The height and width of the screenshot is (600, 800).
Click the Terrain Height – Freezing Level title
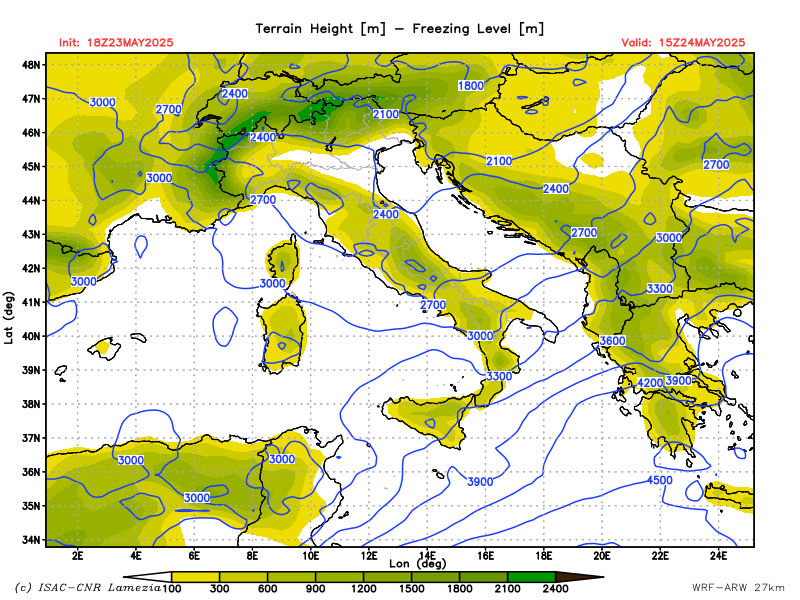(x=399, y=29)
